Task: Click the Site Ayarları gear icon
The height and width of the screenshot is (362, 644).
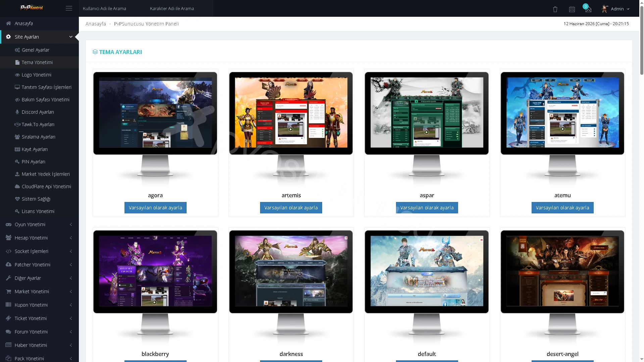Action: coord(8,37)
